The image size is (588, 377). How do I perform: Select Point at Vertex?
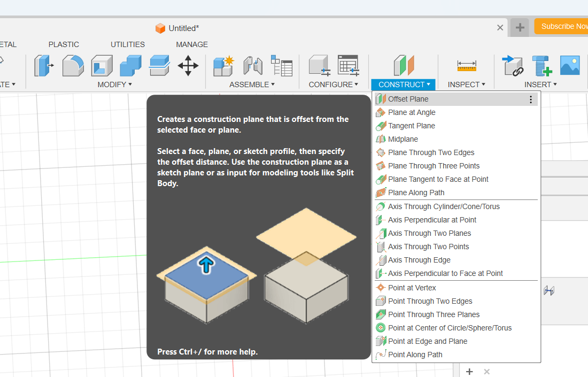coord(456,288)
